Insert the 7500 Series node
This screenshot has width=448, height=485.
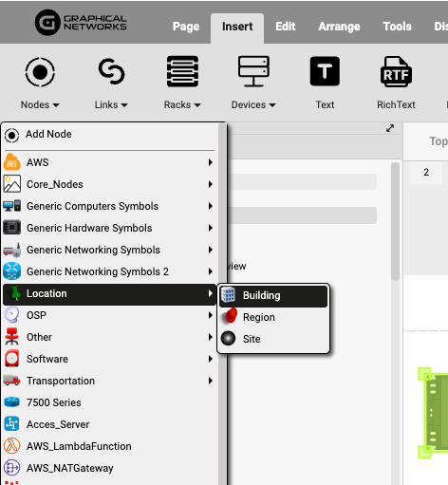click(109, 402)
